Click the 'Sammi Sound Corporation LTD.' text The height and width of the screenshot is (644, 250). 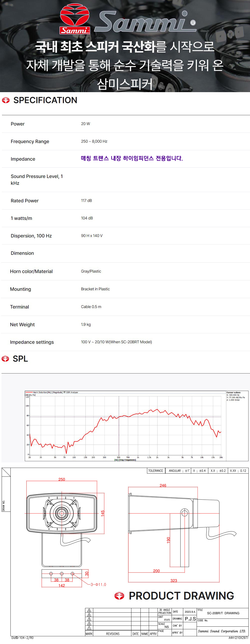click(222, 631)
